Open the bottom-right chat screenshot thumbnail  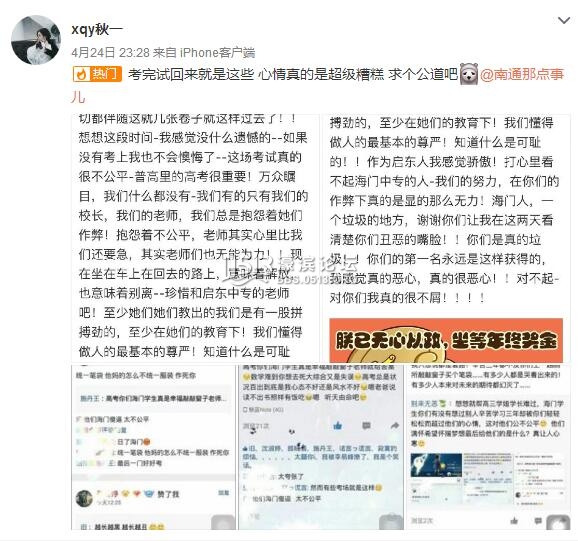pyautogui.click(x=488, y=447)
